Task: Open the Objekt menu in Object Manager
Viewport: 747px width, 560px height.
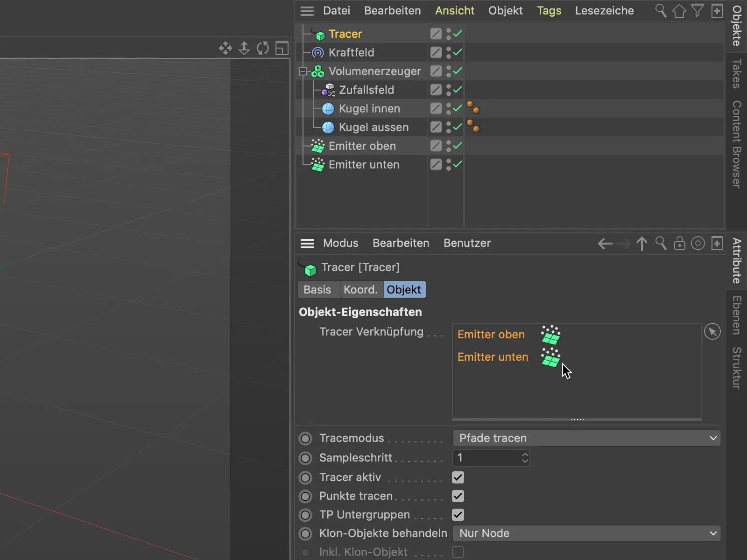Action: pos(506,11)
